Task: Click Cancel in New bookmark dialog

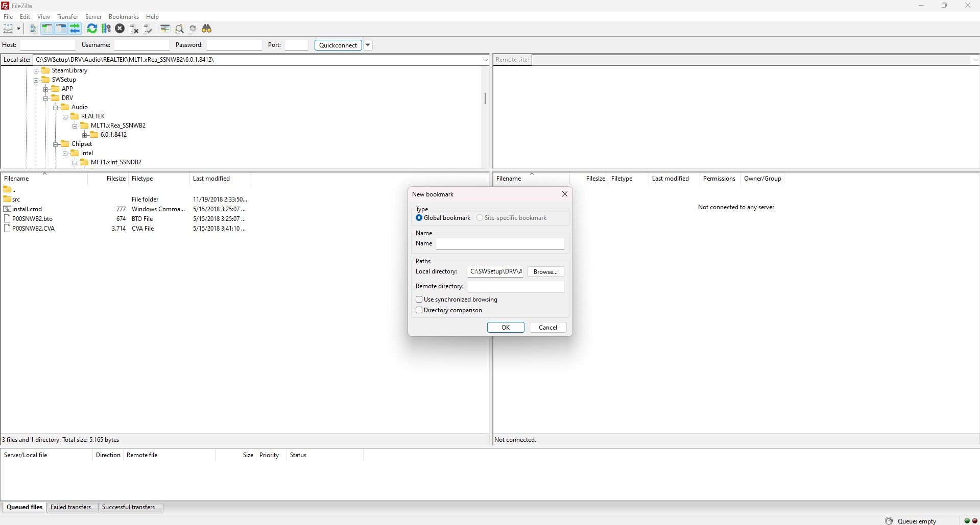Action: 548,328
